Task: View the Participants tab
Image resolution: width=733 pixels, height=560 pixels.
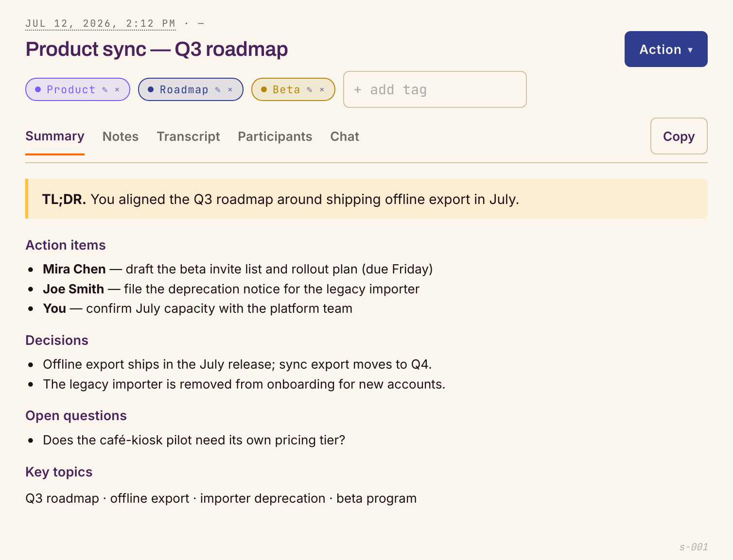Action: click(x=275, y=136)
